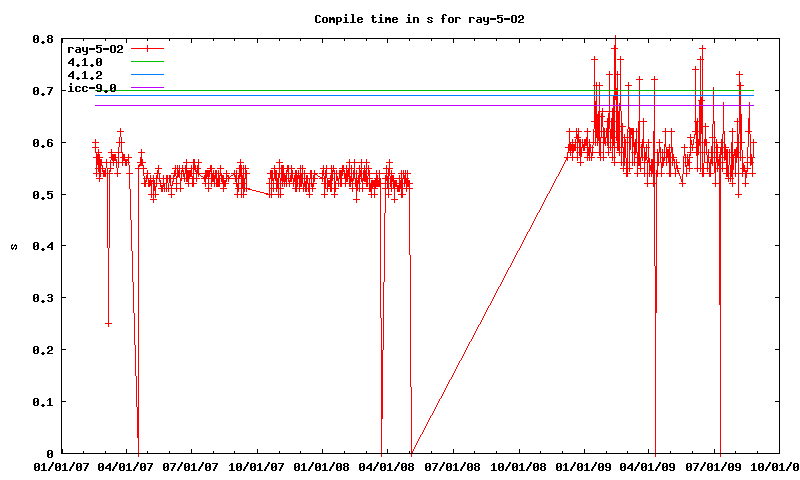Screen dimensions: 800x480
Task: Click the red line sample beside ray-5-02
Action: pos(146,48)
